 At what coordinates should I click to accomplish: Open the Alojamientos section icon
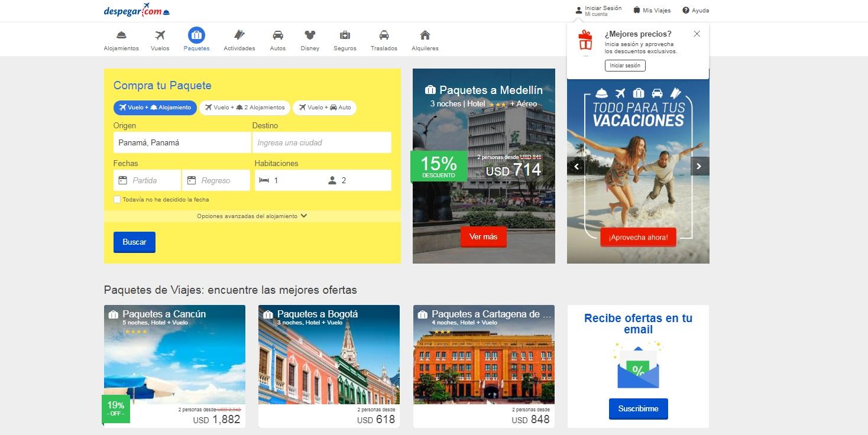[121, 35]
